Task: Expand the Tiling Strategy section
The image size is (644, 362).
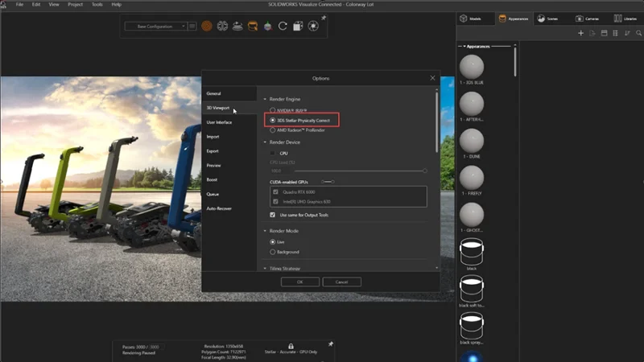Action: pyautogui.click(x=265, y=268)
